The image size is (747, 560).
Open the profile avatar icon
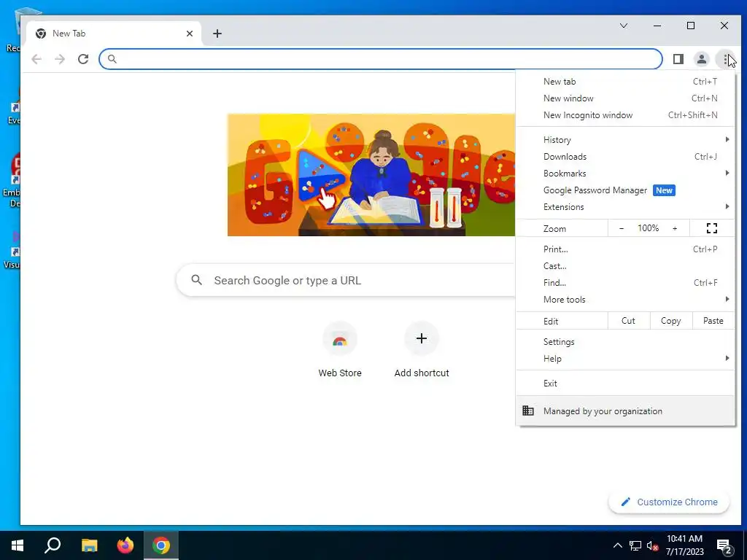701,59
